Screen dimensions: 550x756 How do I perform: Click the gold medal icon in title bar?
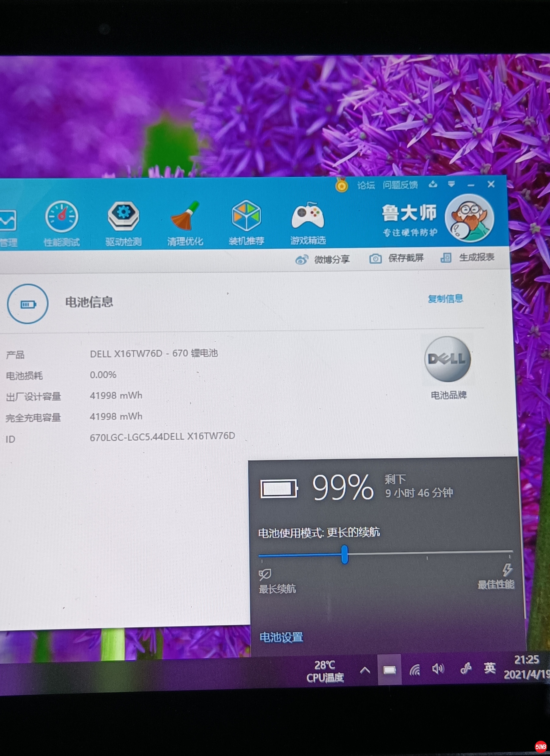point(342,185)
